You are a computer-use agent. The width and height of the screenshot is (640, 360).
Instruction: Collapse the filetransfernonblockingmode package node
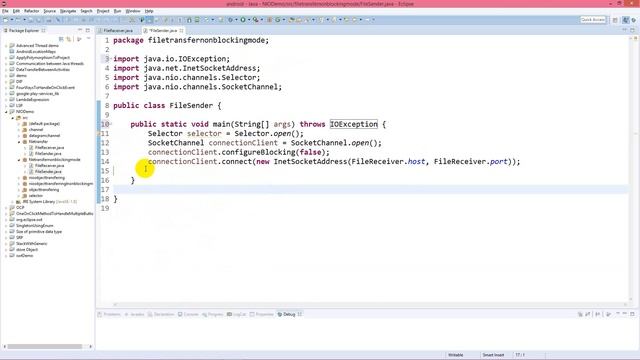pyautogui.click(x=19, y=160)
